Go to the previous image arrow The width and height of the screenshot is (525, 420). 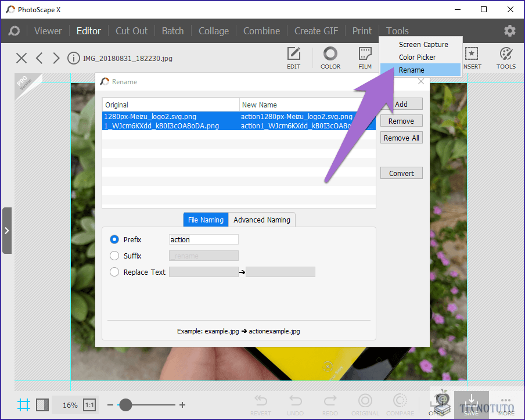pos(39,58)
